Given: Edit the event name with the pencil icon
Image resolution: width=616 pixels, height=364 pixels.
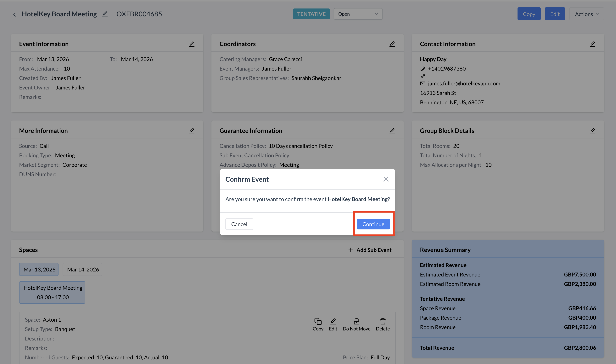Looking at the screenshot, I should click(105, 14).
